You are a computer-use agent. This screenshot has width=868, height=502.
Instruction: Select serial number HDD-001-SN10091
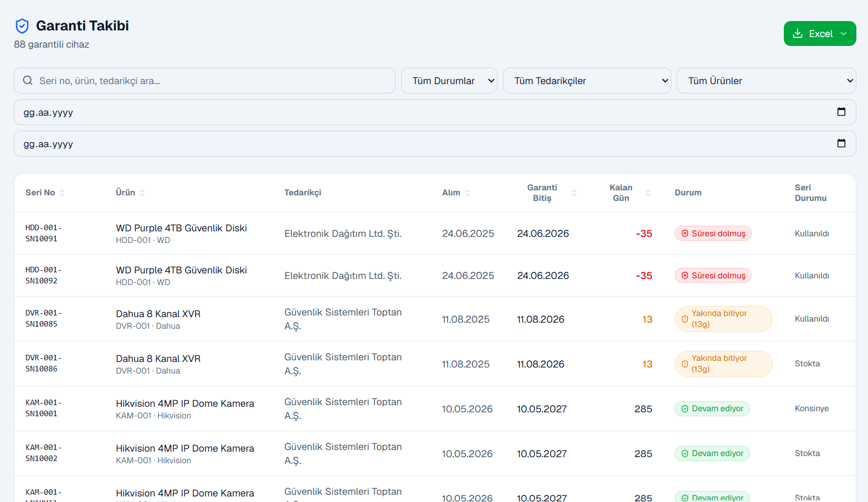(44, 233)
